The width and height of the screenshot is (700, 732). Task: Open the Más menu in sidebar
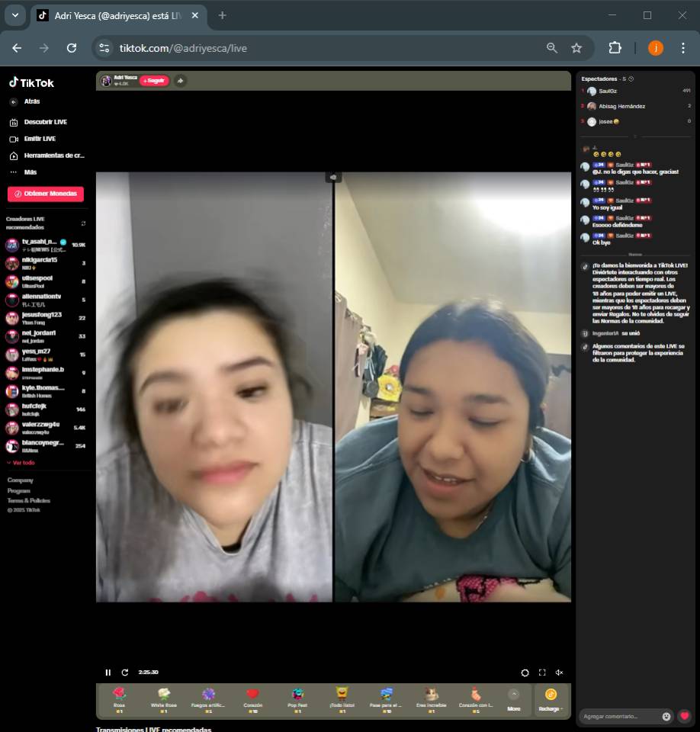(x=30, y=172)
